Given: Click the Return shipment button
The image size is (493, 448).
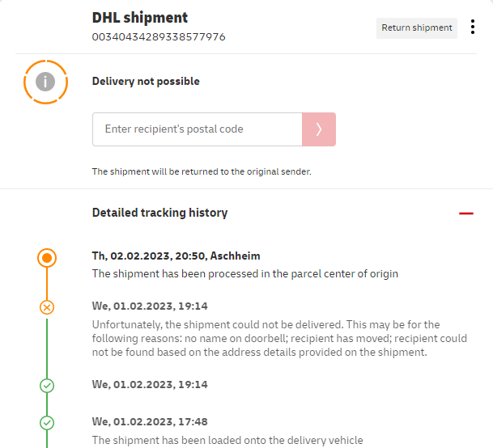Looking at the screenshot, I should point(417,28).
